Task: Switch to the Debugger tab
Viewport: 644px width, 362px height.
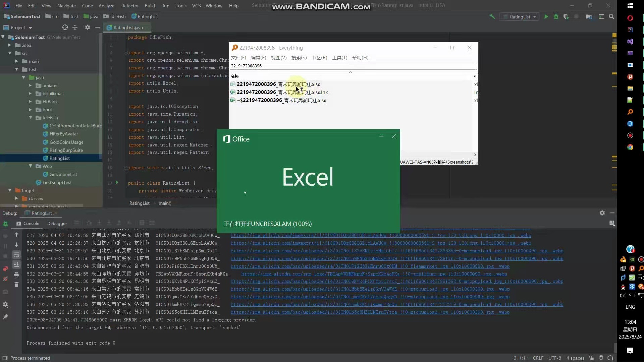Action: pos(57,223)
